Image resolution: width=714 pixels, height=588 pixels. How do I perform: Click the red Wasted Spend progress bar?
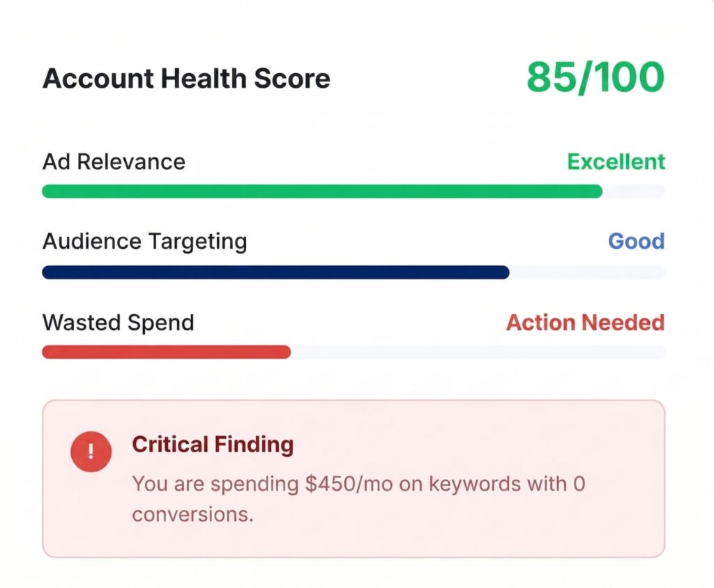click(x=166, y=353)
